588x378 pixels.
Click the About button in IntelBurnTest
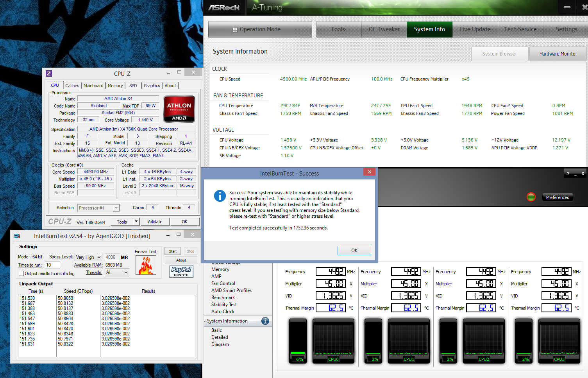point(181,260)
